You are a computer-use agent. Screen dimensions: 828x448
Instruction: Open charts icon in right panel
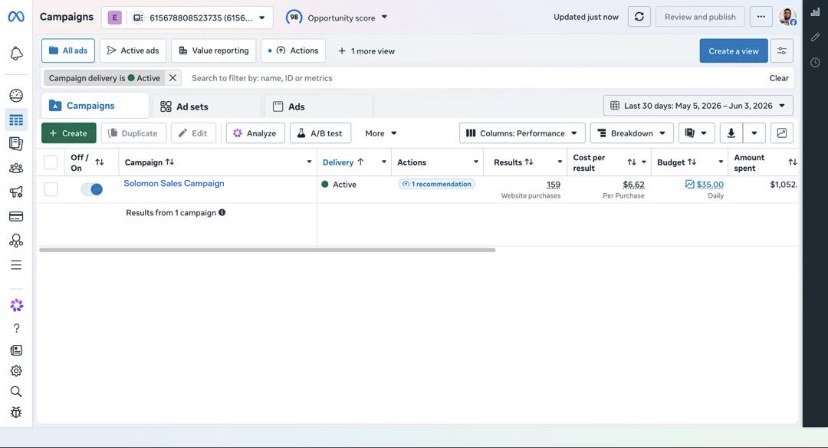pyautogui.click(x=815, y=12)
